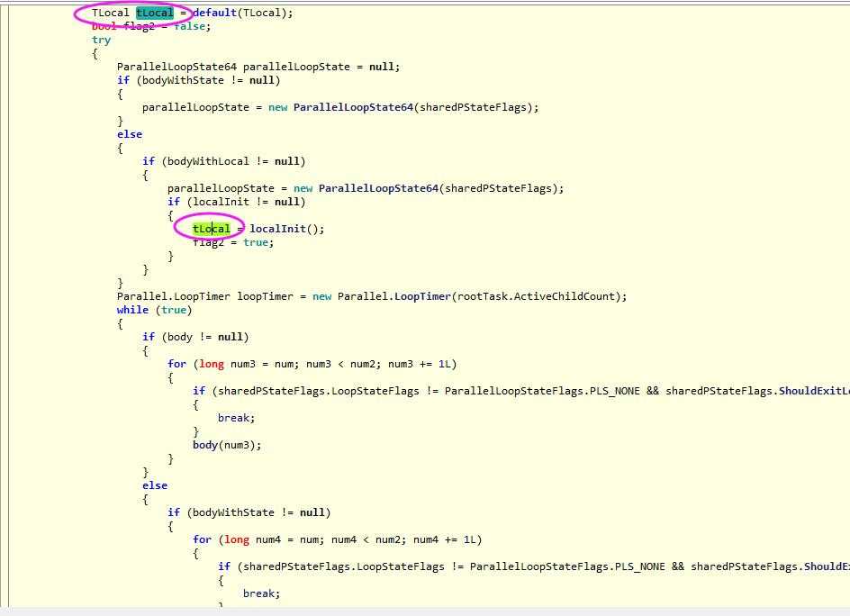Click the long keyword declaring num4
This screenshot has width=850, height=616.
click(237, 539)
